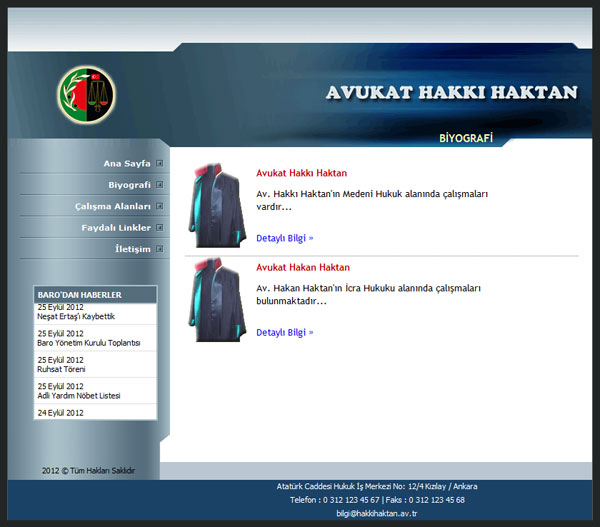
Task: Click Detaylı Bilgi link for Hakan Haktan
Action: [x=285, y=332]
